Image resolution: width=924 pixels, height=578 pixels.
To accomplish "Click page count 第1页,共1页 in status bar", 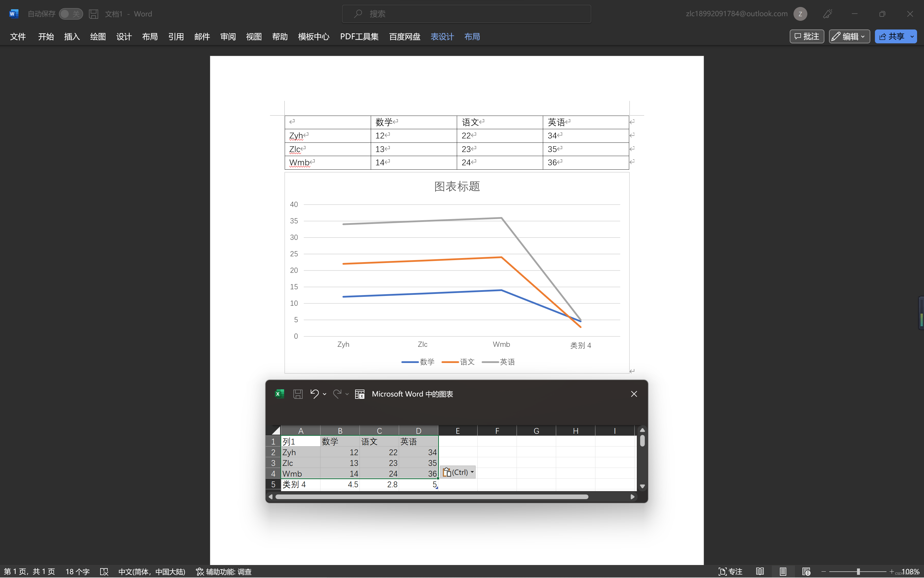I will click(x=29, y=572).
